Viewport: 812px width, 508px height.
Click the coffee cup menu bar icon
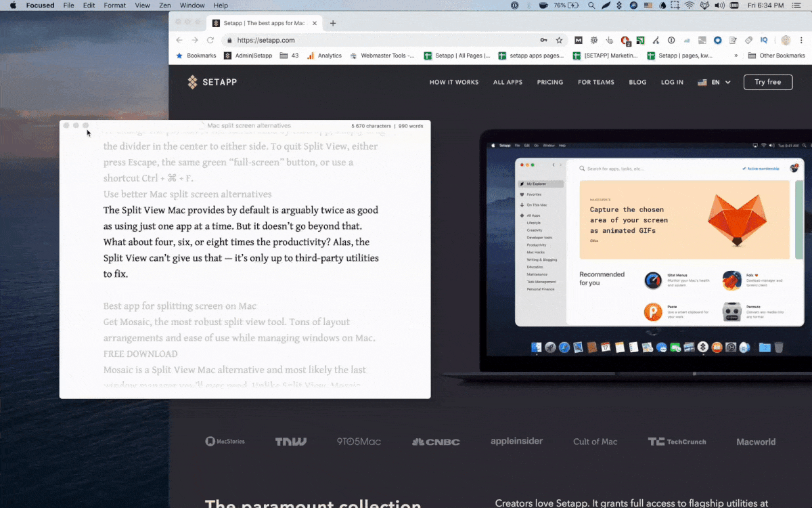pyautogui.click(x=543, y=5)
